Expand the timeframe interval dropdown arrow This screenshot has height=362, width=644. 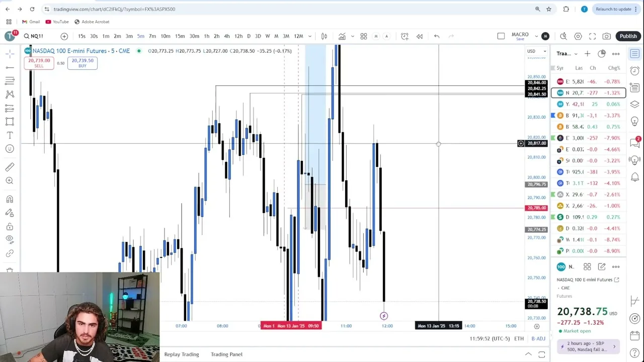pyautogui.click(x=310, y=36)
